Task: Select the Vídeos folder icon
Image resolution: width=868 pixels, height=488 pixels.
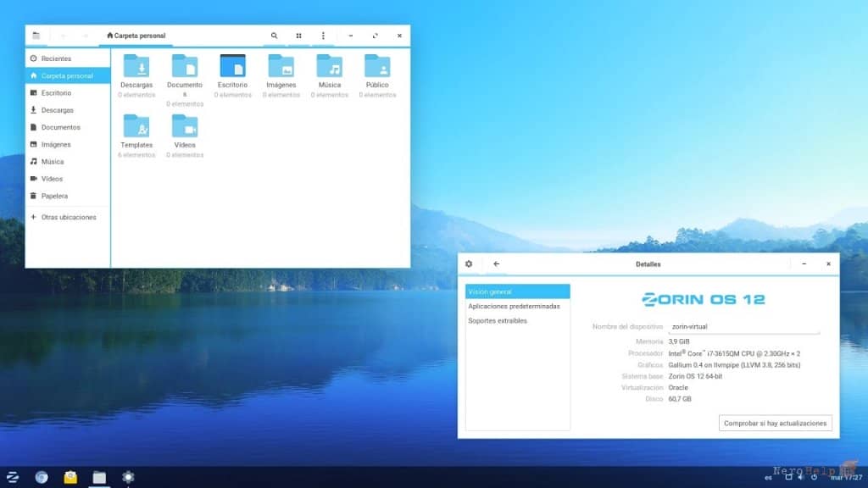Action: (x=184, y=126)
